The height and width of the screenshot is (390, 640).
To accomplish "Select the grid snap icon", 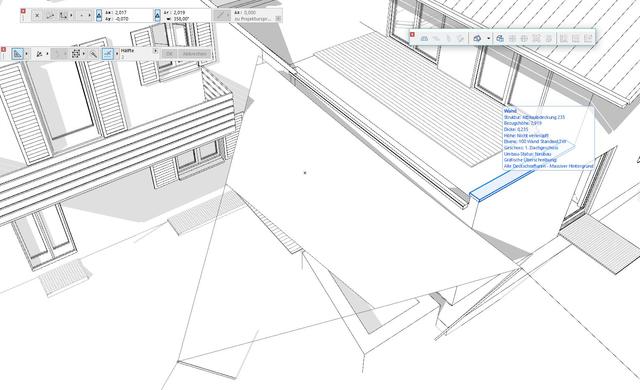I will [x=76, y=53].
